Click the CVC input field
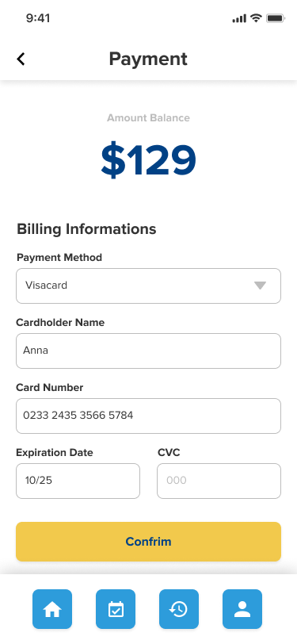Image resolution: width=297 pixels, height=644 pixels. (219, 481)
